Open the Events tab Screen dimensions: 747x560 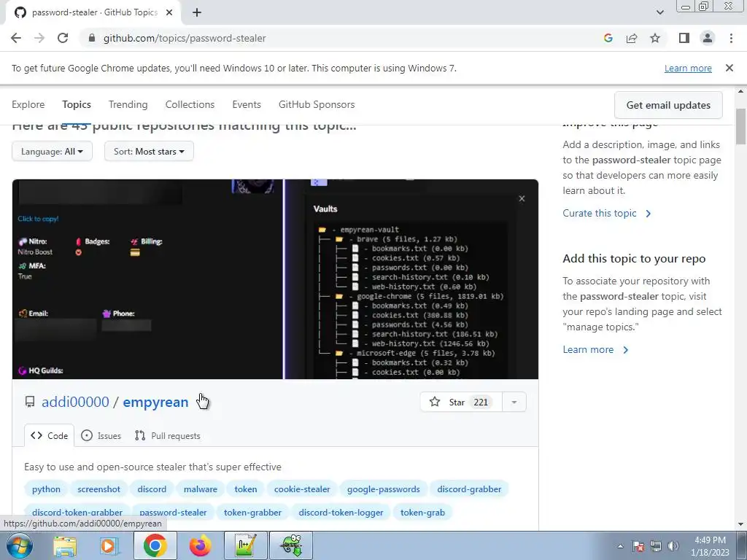click(247, 104)
